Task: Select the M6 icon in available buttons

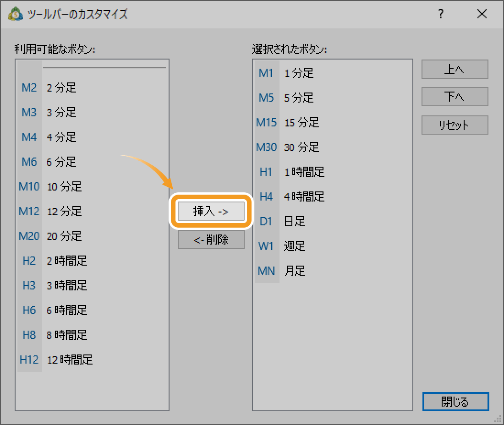Action: tap(29, 162)
